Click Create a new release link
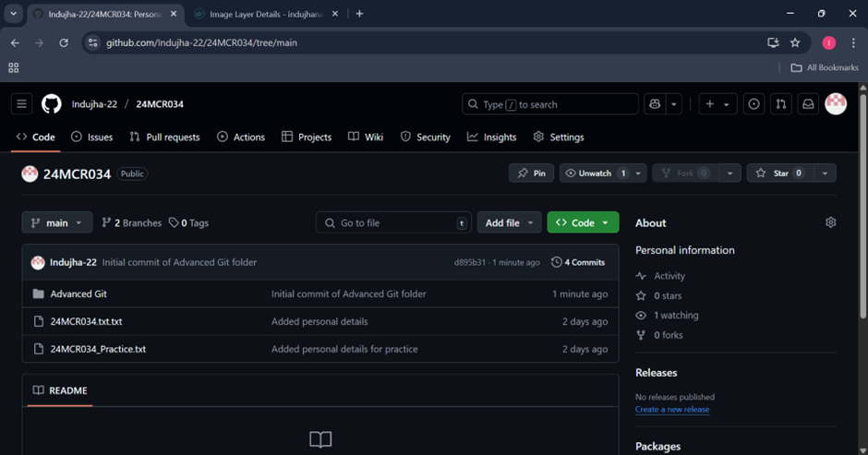The height and width of the screenshot is (455, 868). click(672, 410)
